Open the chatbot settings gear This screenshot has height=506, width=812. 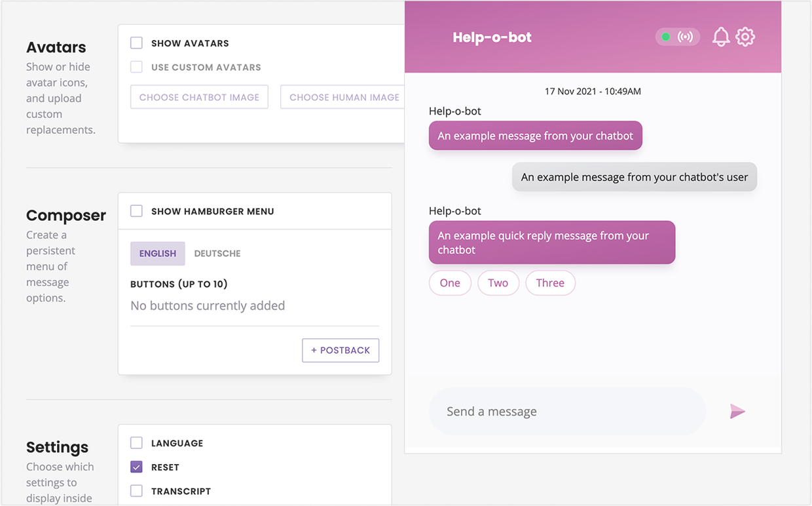[745, 37]
